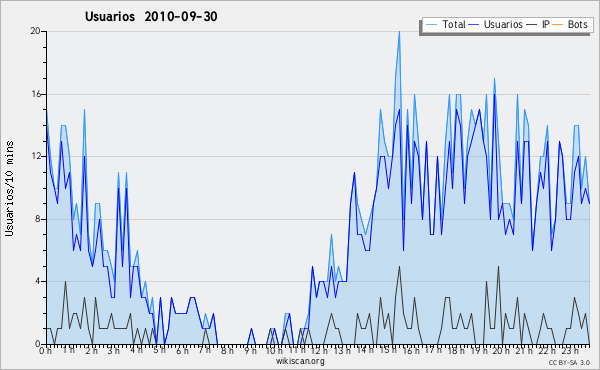Screen dimensions: 600x370
Task: Click the y-axis value 16
Action: point(36,94)
